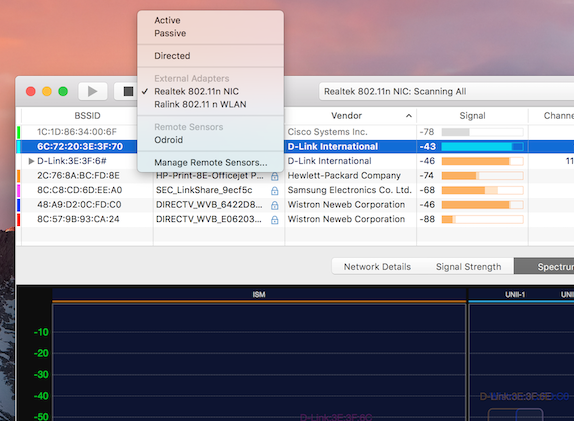Click SSID SEC_LinkShare_9ecf5c

[x=204, y=190]
